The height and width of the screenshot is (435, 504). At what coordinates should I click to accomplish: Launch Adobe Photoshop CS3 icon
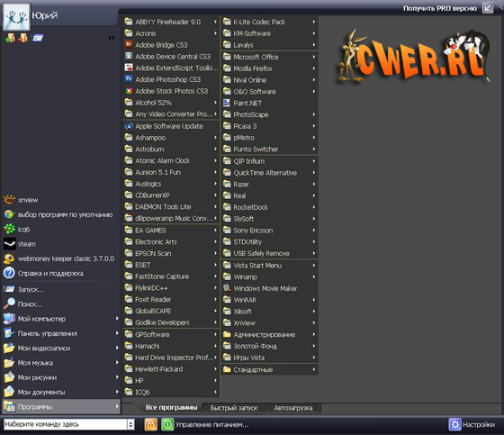[129, 79]
